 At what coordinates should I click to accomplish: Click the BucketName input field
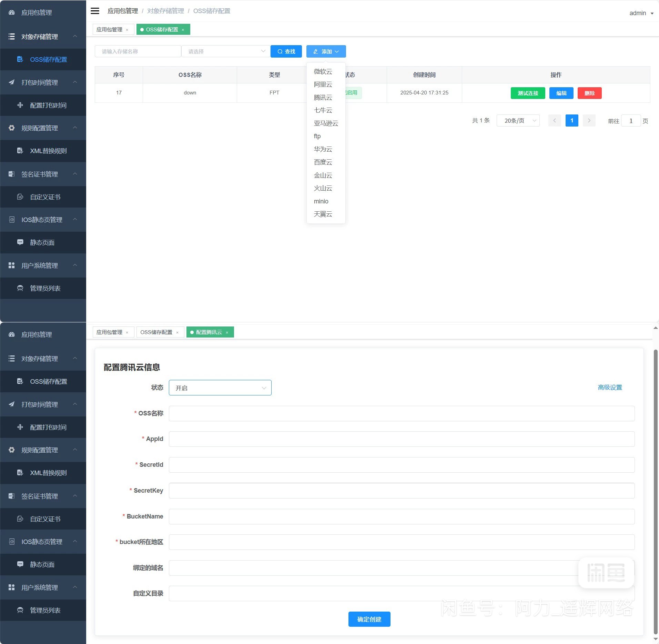click(402, 516)
